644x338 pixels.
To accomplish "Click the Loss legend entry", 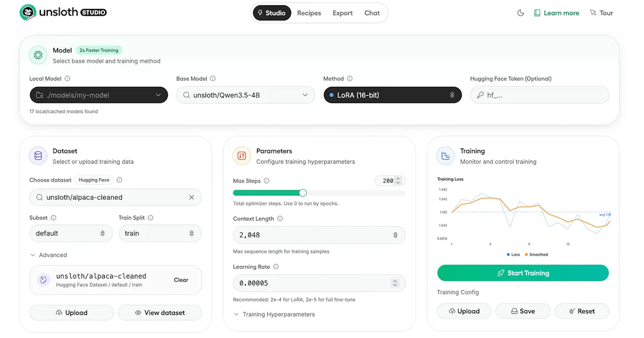I will click(514, 255).
